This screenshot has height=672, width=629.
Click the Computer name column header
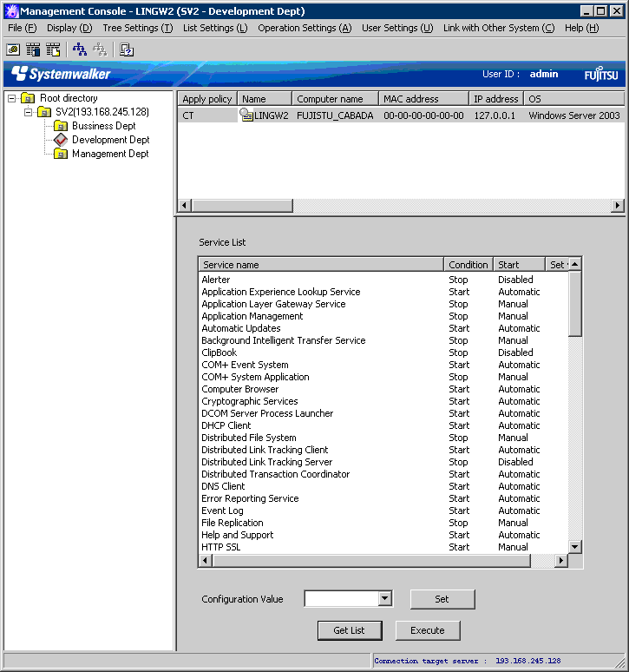coord(335,99)
